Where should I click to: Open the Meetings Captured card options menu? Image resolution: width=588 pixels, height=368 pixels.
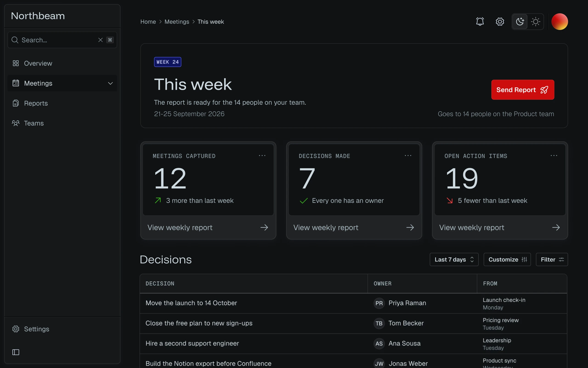pyautogui.click(x=262, y=155)
